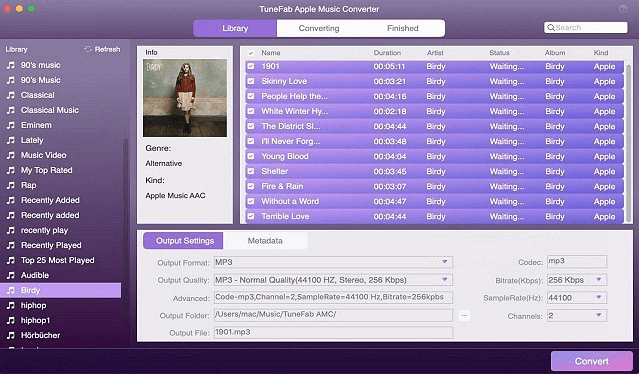The image size is (639, 374).
Task: Open the SampleRate(Hz) dropdown
Action: pos(577,297)
